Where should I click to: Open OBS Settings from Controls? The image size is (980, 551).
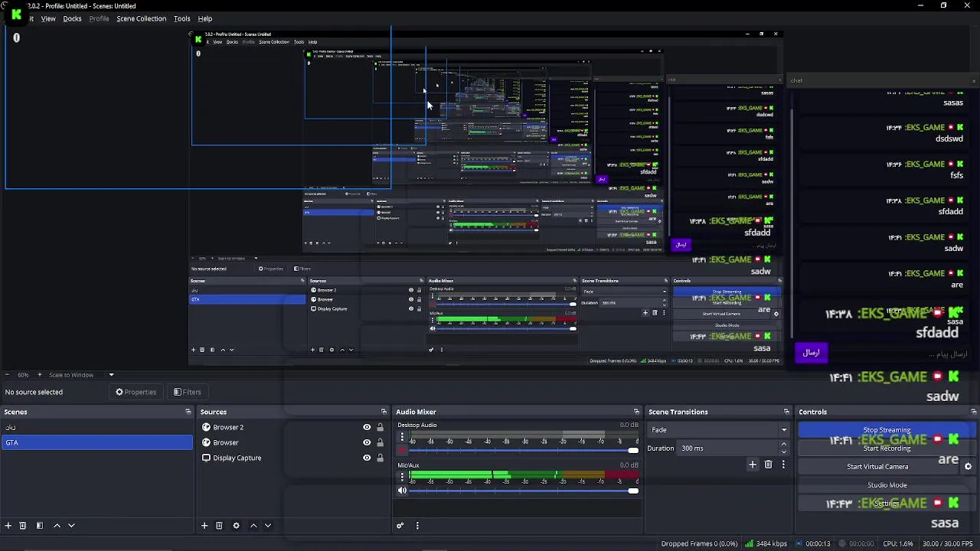[x=887, y=504]
